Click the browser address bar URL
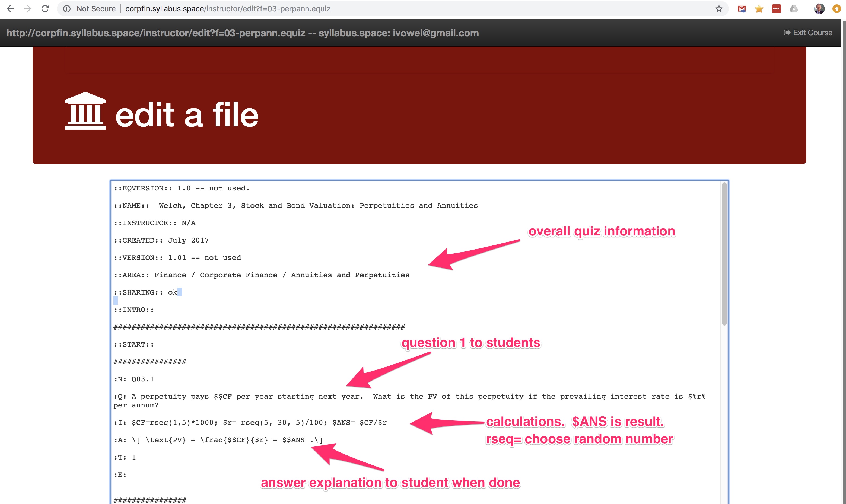The width and height of the screenshot is (846, 504). (228, 9)
